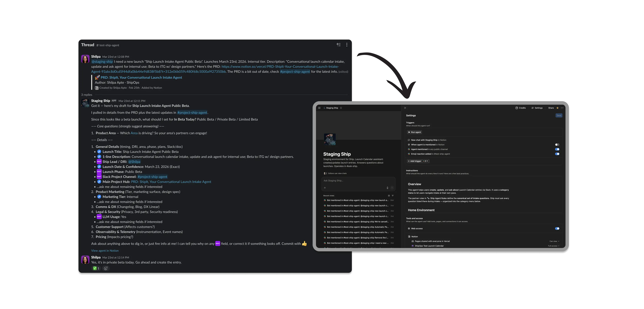Click the info icon next to Staging Ship title
Image resolution: width=644 pixels, height=309 pixels.
[x=341, y=108]
